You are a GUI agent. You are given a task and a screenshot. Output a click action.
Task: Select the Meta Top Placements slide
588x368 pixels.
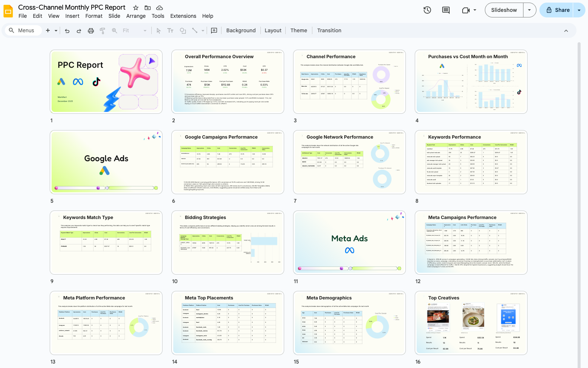coord(228,323)
